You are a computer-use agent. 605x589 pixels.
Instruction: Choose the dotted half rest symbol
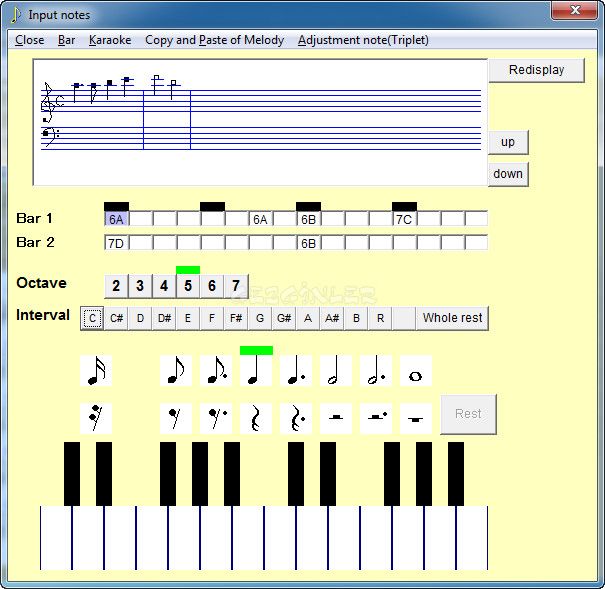point(376,418)
